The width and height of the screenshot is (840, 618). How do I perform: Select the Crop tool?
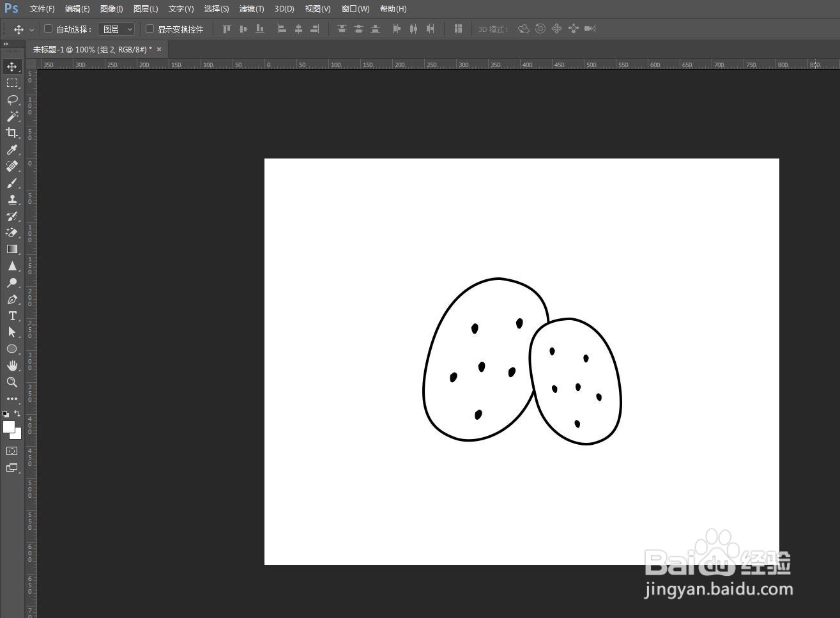12,133
